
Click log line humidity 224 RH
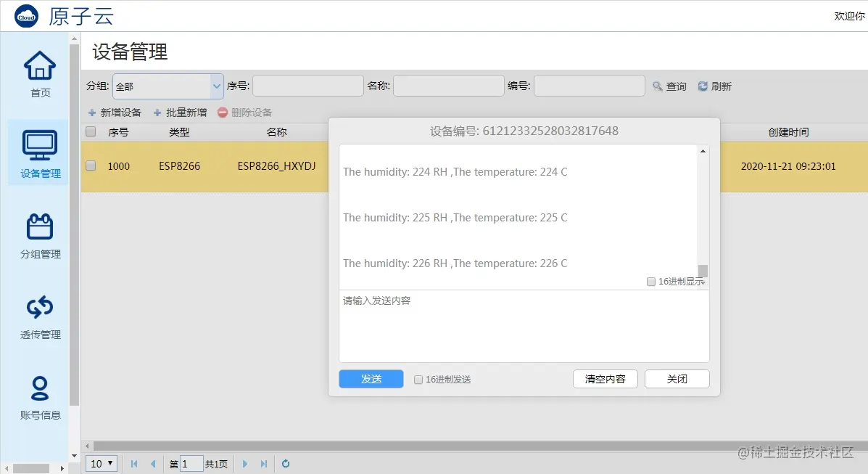pos(455,172)
